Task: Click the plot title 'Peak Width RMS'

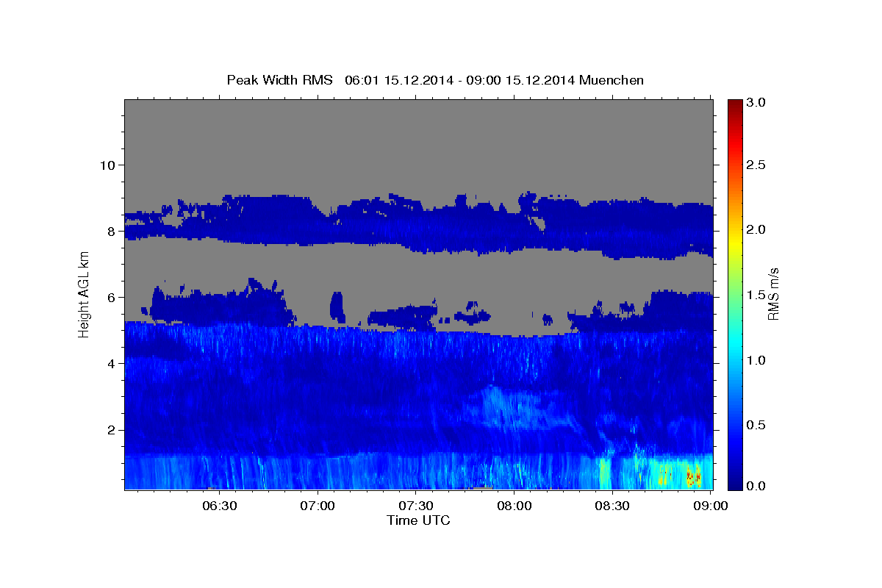Action: [279, 79]
